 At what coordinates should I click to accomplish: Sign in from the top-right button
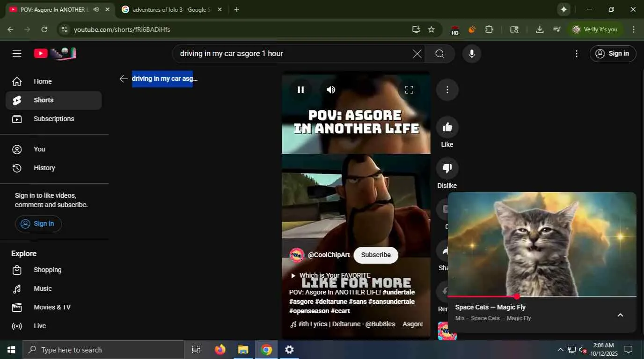pos(613,53)
